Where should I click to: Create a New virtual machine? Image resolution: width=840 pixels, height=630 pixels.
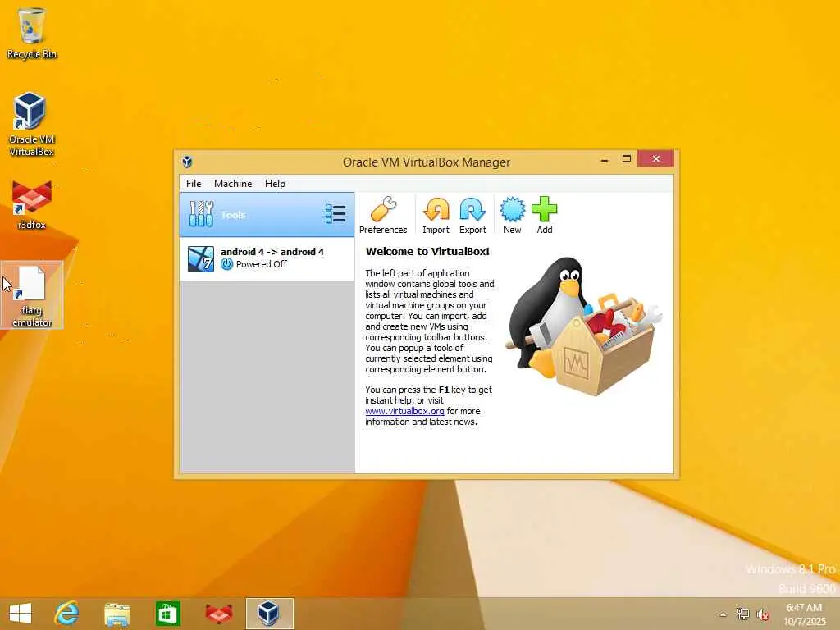512,216
